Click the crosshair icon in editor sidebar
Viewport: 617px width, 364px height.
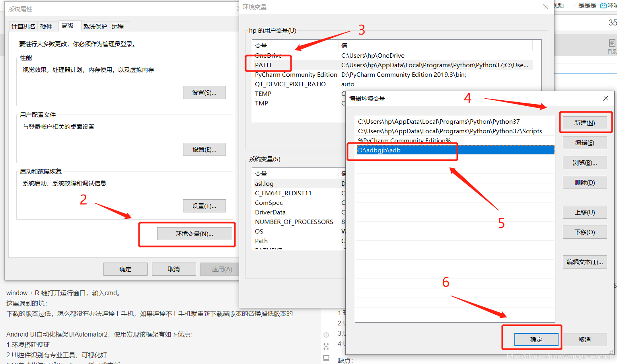[326, 335]
